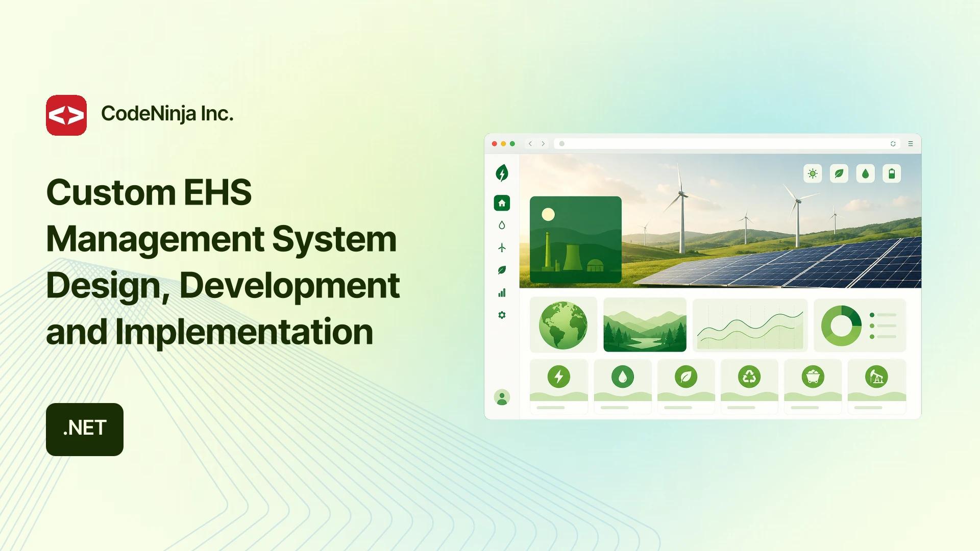Go back with browser back arrow
Screen dimensions: 980x551
(x=530, y=144)
